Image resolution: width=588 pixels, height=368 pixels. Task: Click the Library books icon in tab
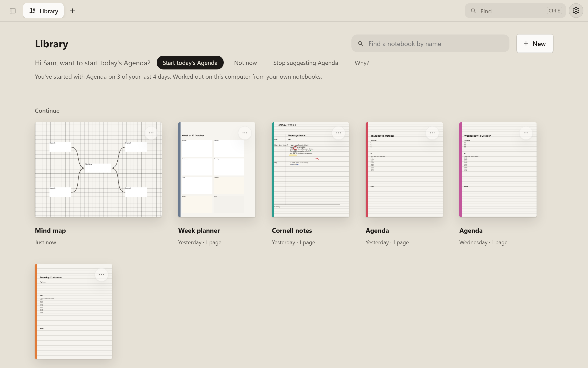pyautogui.click(x=32, y=11)
